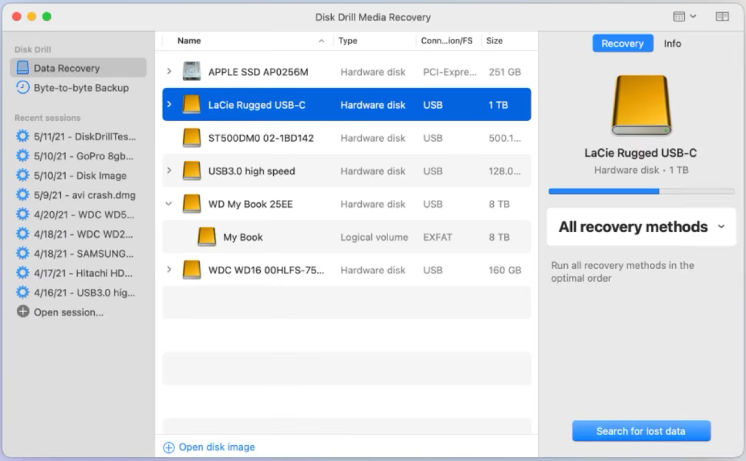Switch to the Info tab
Screen dimensions: 746x461
672,43
